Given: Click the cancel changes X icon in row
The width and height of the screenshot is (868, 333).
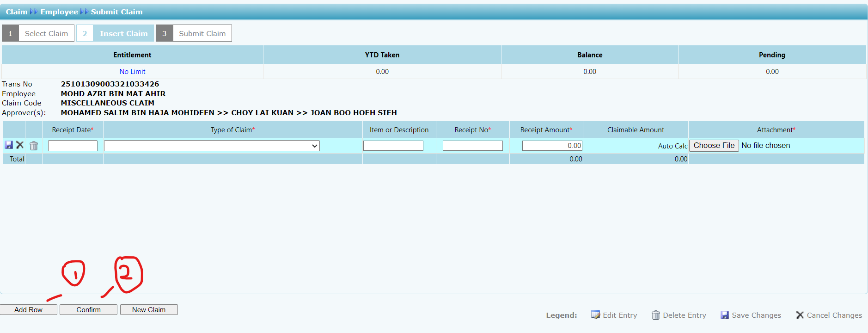Looking at the screenshot, I should pos(20,145).
